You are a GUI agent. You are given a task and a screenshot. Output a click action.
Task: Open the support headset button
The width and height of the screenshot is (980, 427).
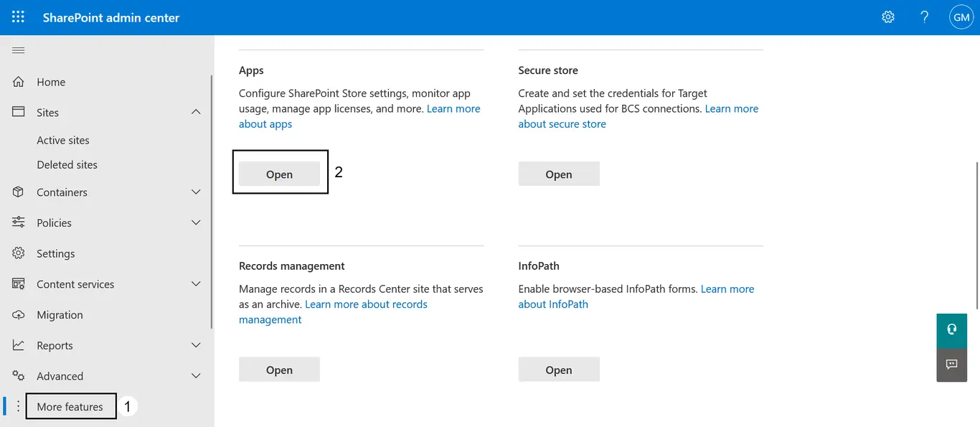952,329
